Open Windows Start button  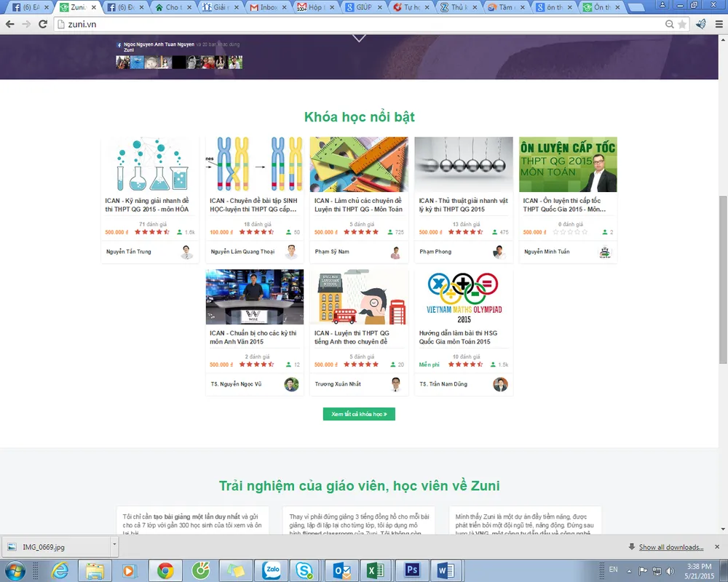coord(15,570)
